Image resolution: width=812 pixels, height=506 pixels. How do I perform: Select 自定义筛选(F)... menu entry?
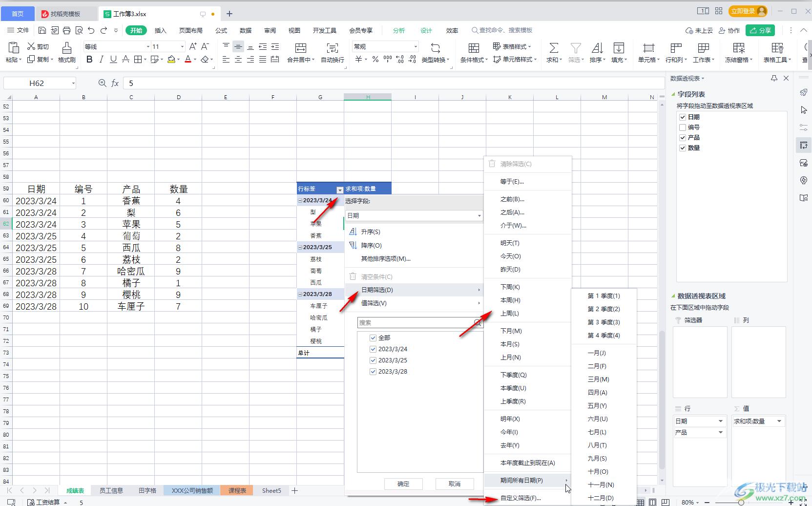point(521,498)
